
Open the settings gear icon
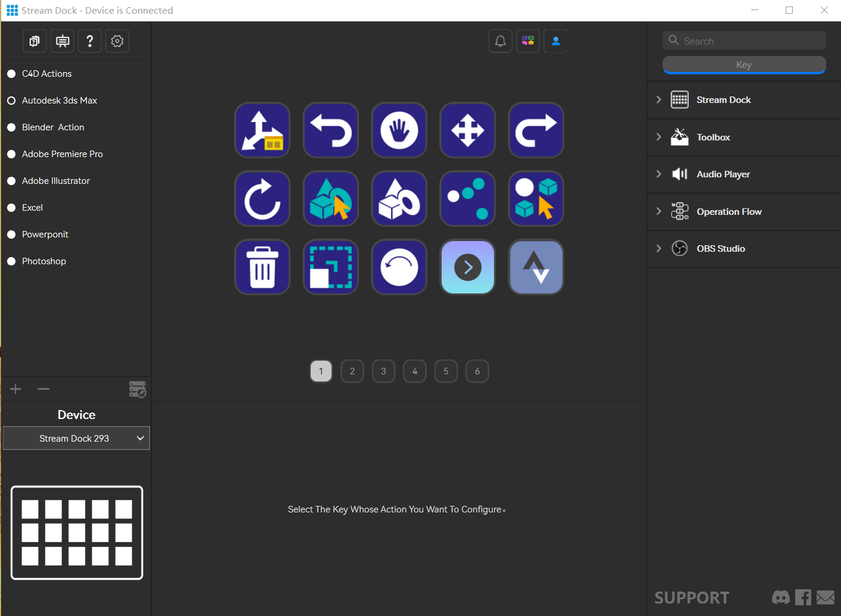[117, 41]
